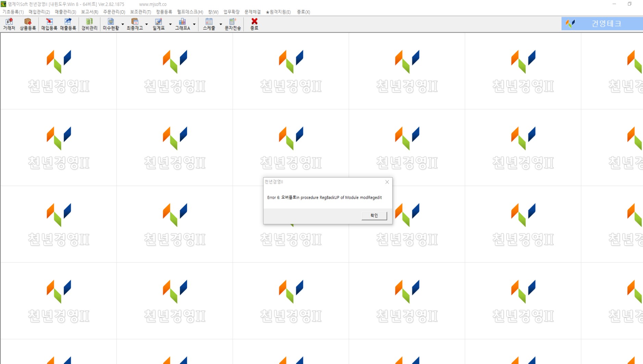Click the Error 6 message text
643x364 pixels.
coord(324,197)
